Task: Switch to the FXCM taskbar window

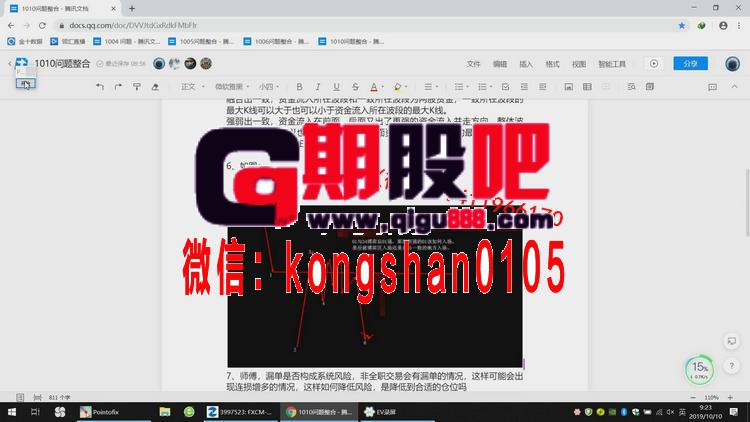Action: coord(239,412)
